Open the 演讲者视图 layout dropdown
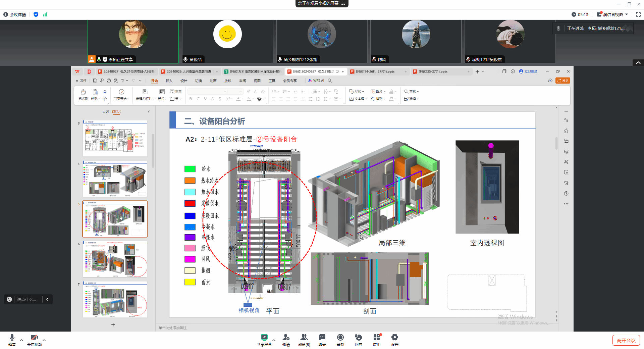 tap(612, 14)
